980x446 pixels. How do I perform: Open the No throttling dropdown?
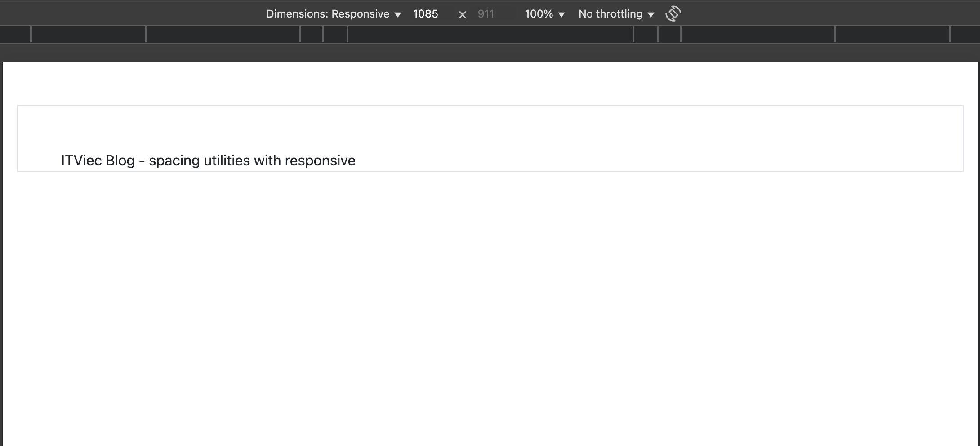pyautogui.click(x=616, y=14)
